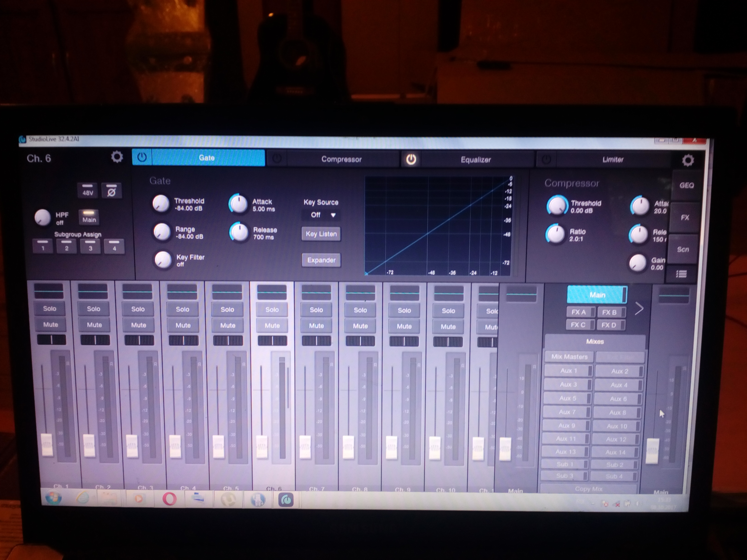The width and height of the screenshot is (747, 560).
Task: Expand mixes with the right chevron arrow
Action: (639, 309)
